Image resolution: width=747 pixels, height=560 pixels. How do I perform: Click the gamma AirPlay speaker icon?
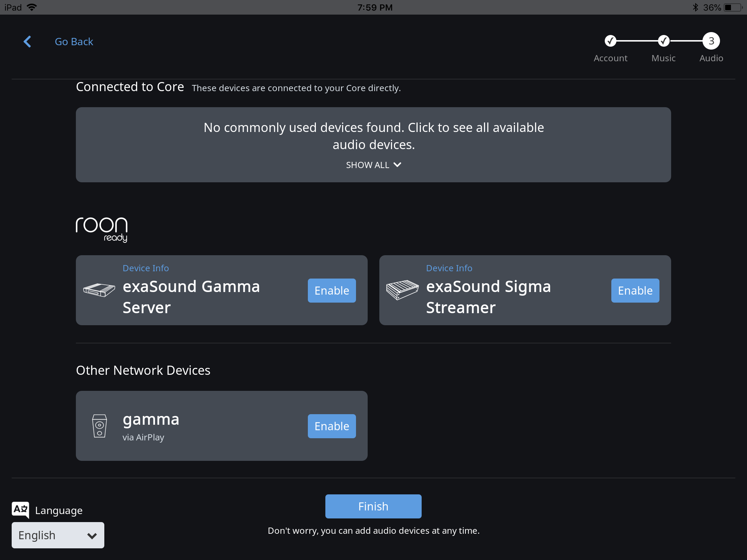100,426
